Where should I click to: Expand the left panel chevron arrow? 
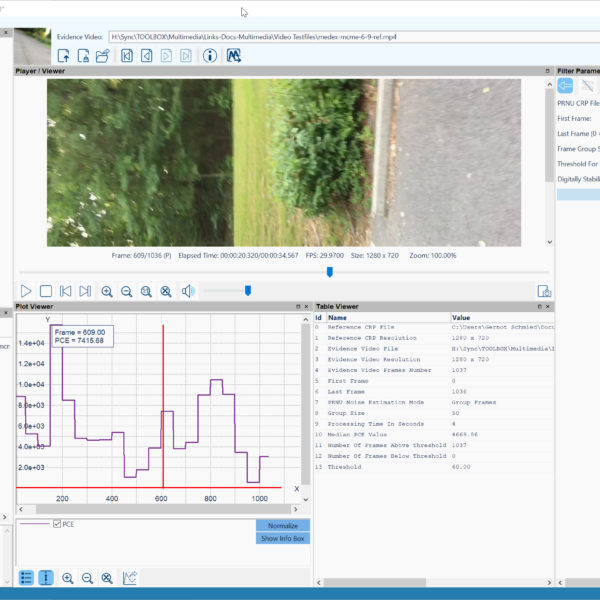point(5,517)
